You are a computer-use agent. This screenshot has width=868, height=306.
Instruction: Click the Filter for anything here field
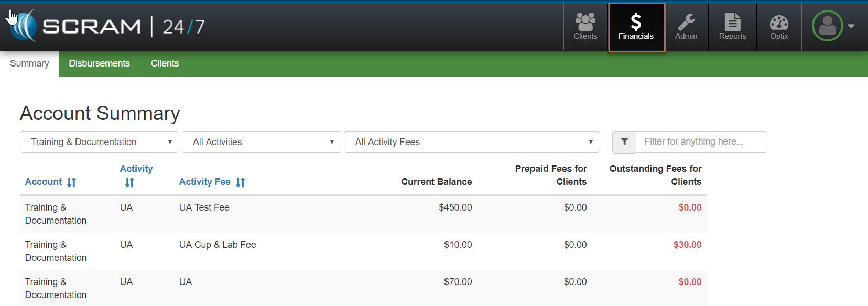701,142
